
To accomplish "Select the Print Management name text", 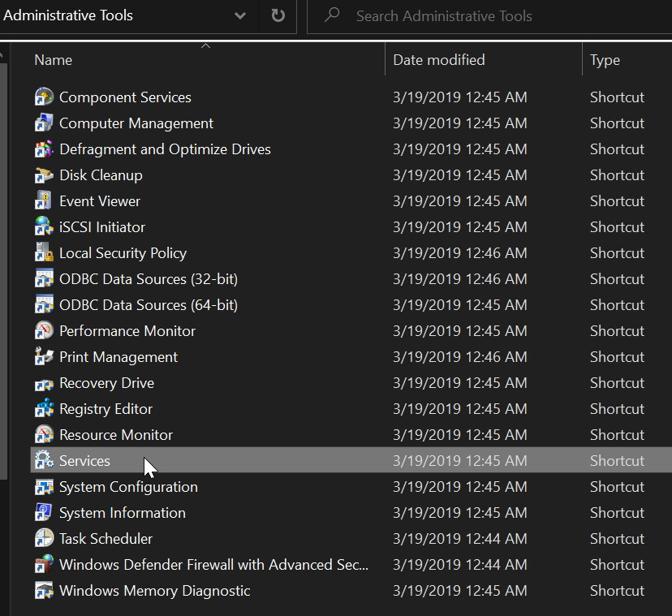I will 118,357.
